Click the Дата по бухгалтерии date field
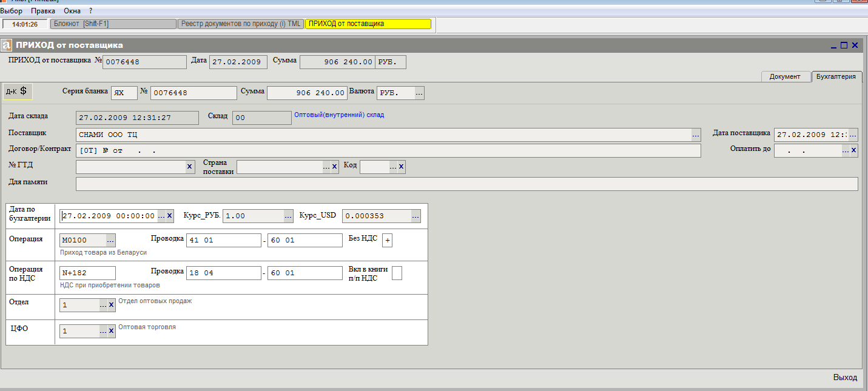Viewport: 868px width, 391px height. (x=109, y=216)
